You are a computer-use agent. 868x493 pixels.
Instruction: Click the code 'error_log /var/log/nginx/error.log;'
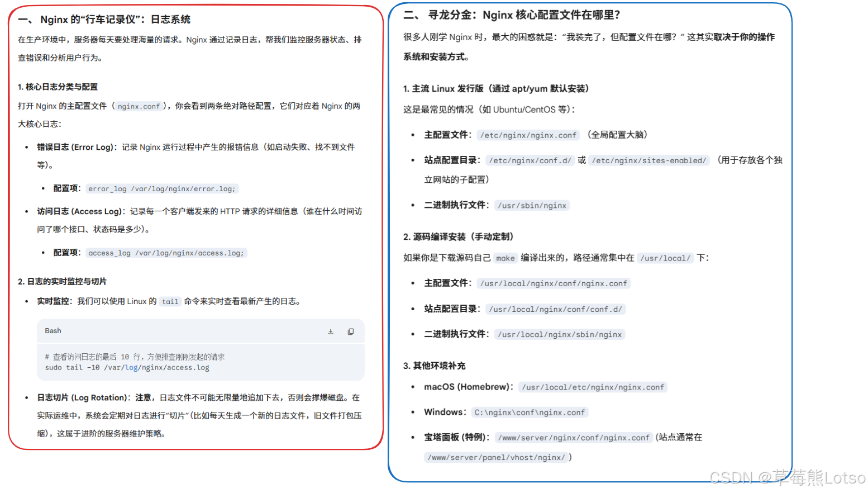(162, 189)
